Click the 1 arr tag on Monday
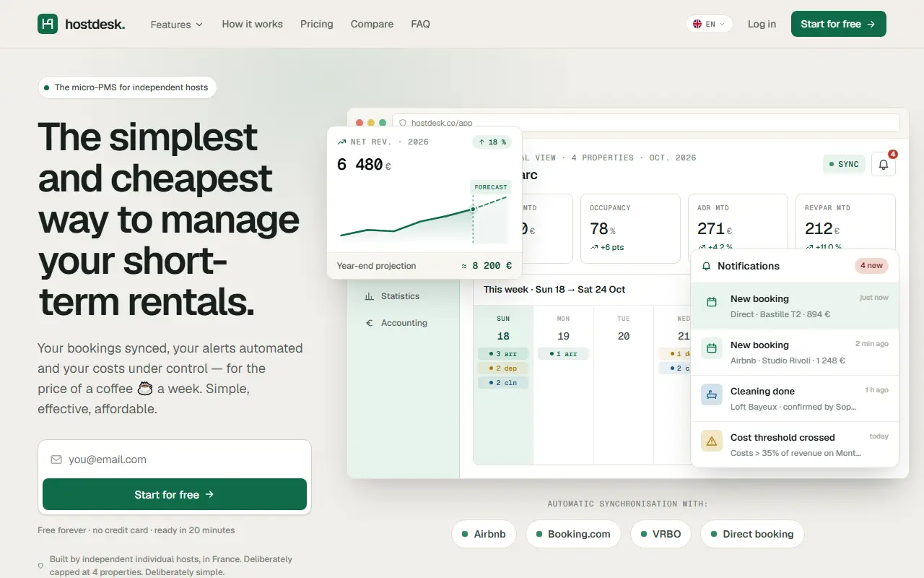The image size is (924, 578). click(x=563, y=354)
